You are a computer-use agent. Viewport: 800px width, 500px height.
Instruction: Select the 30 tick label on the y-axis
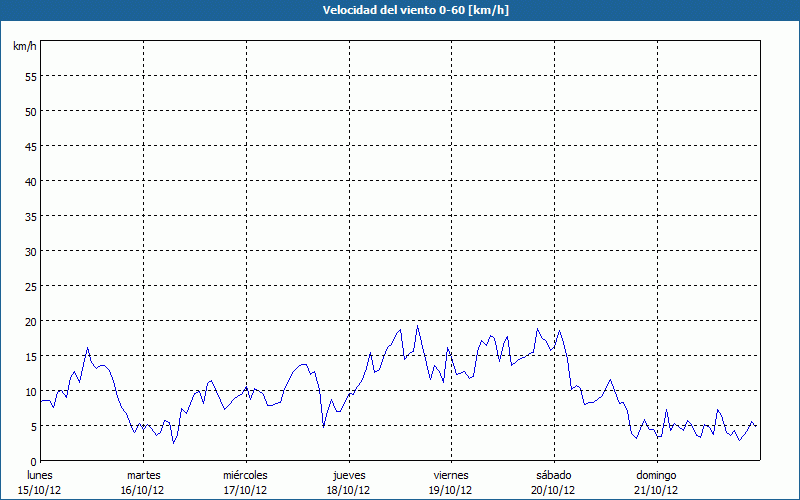(31, 251)
